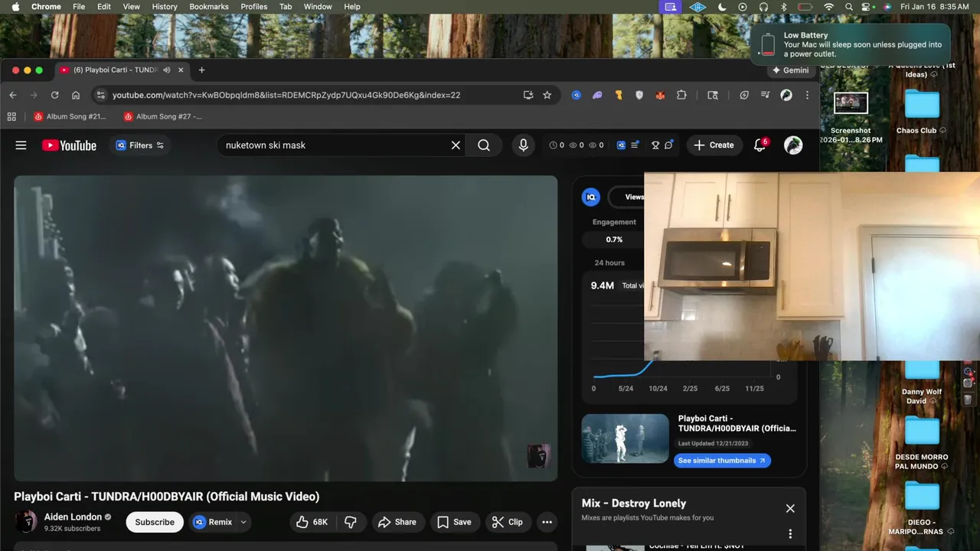
Task: Open YouTube notifications bell
Action: [x=760, y=145]
